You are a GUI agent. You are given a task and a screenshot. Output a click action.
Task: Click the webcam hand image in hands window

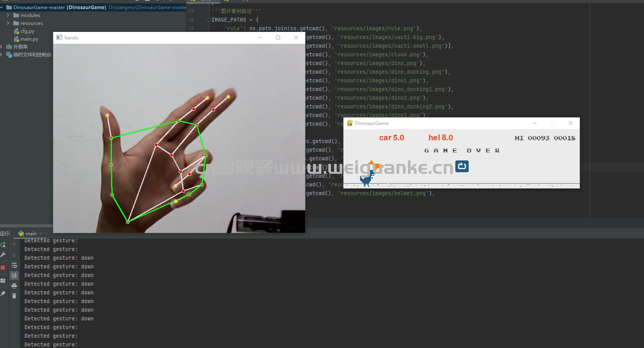tap(179, 138)
